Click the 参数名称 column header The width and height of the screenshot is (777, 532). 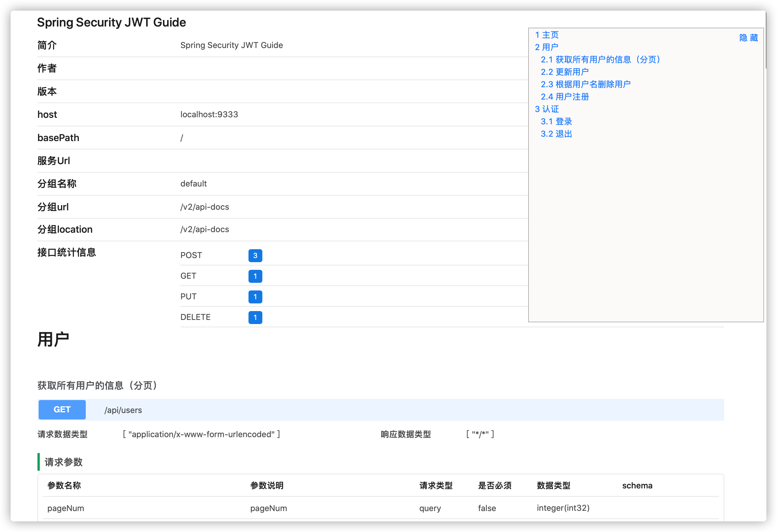(x=64, y=485)
